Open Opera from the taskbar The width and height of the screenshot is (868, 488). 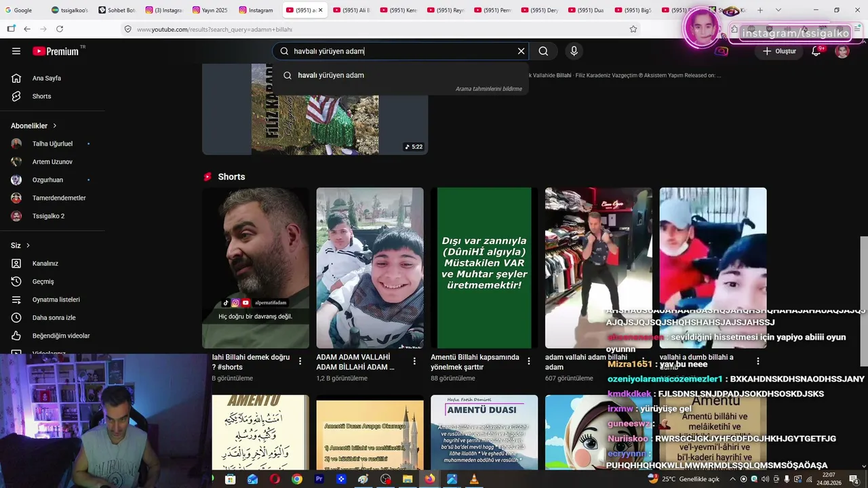275,479
